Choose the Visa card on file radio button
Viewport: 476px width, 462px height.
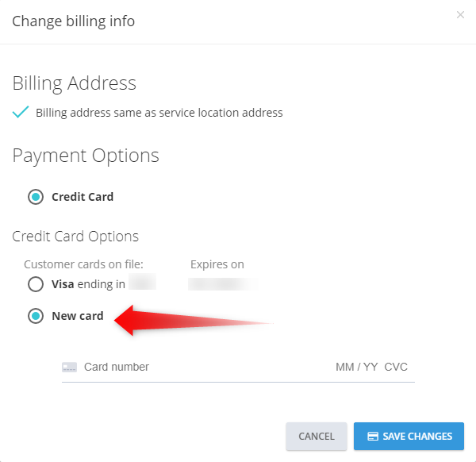click(x=36, y=284)
